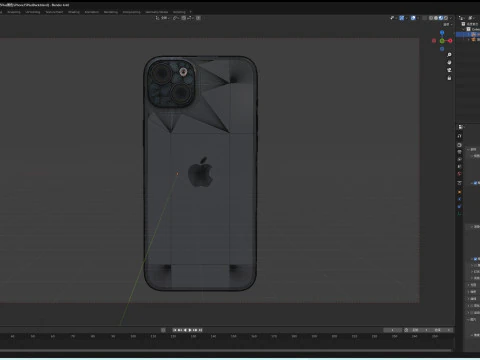Toggle viewport gizmos display

click(402, 18)
